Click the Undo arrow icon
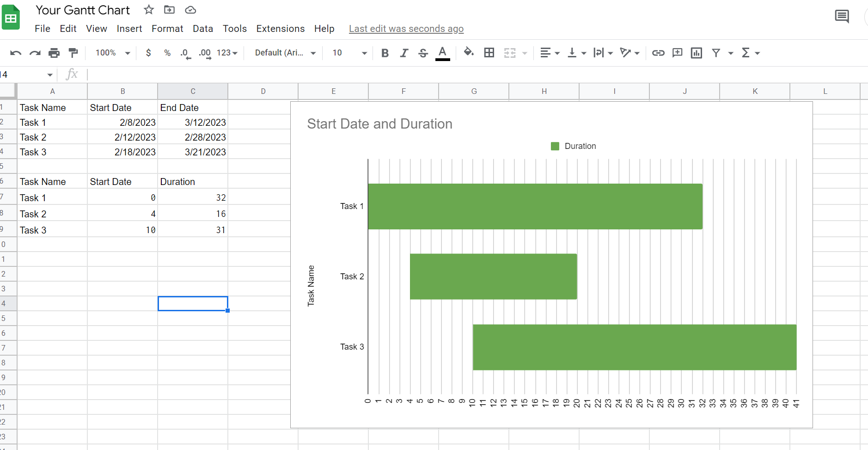The height and width of the screenshot is (450, 868). [16, 53]
